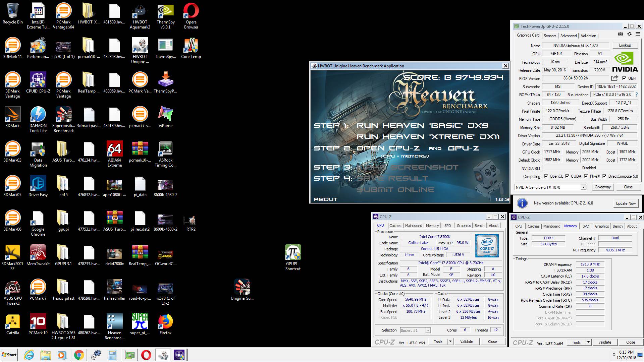Screen dimensions: 644x362
Task: Click Submit Online in Heaven window
Action: pos(395,189)
